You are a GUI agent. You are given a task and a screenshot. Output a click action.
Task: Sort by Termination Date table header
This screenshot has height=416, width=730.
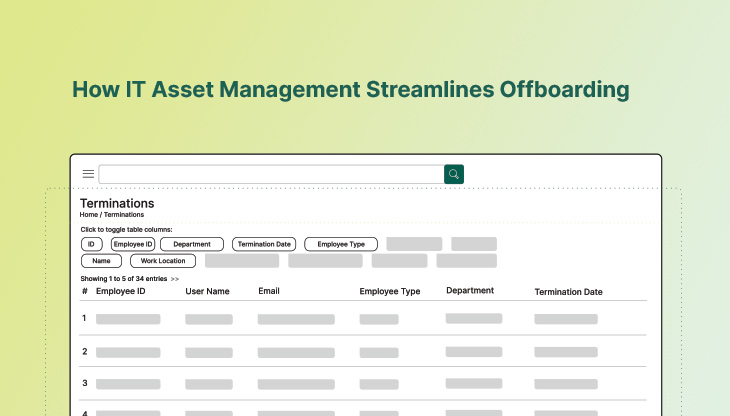[x=568, y=292]
